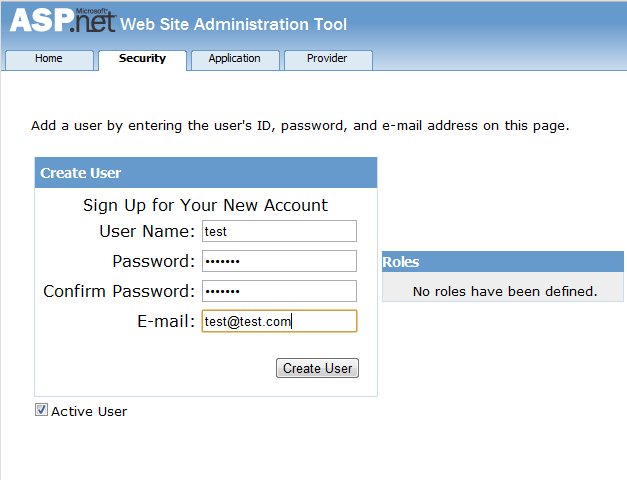Focus the User Name text field

point(279,231)
